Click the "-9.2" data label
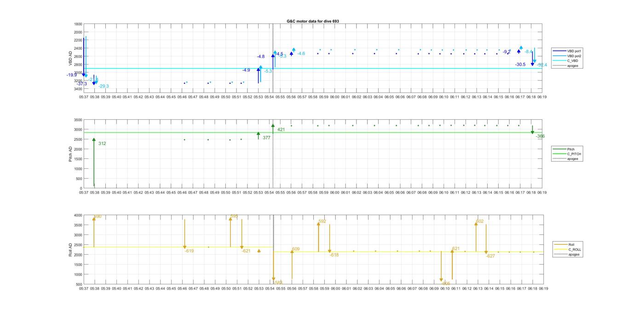Image resolution: width=644 pixels, height=319 pixels. (506, 52)
